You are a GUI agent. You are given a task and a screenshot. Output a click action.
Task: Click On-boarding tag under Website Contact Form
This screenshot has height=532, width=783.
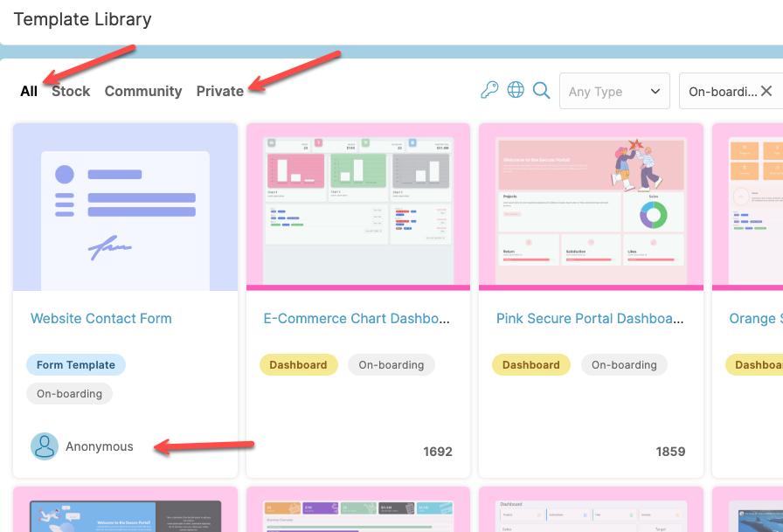(69, 394)
